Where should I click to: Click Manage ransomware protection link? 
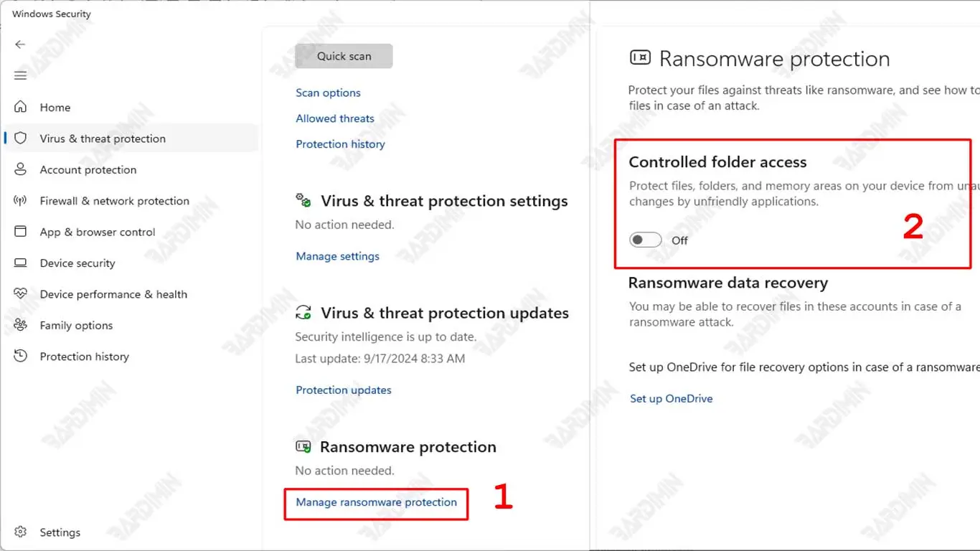coord(376,502)
